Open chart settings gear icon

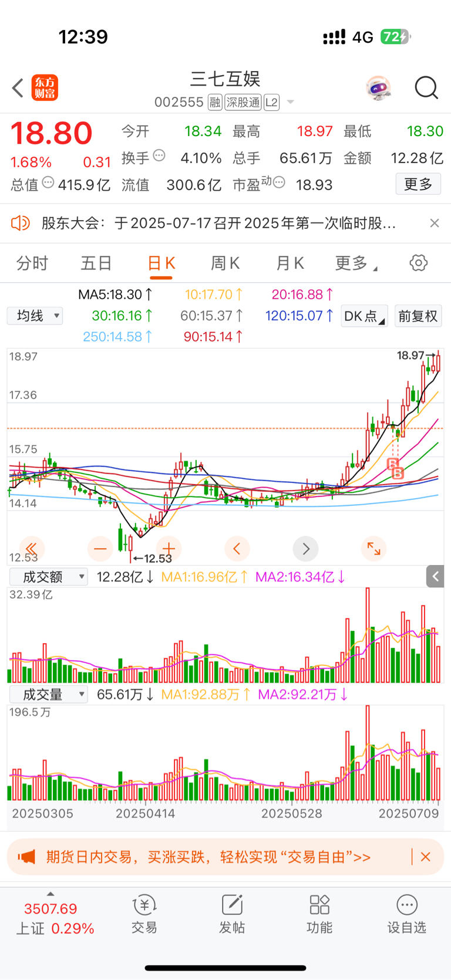tap(418, 262)
